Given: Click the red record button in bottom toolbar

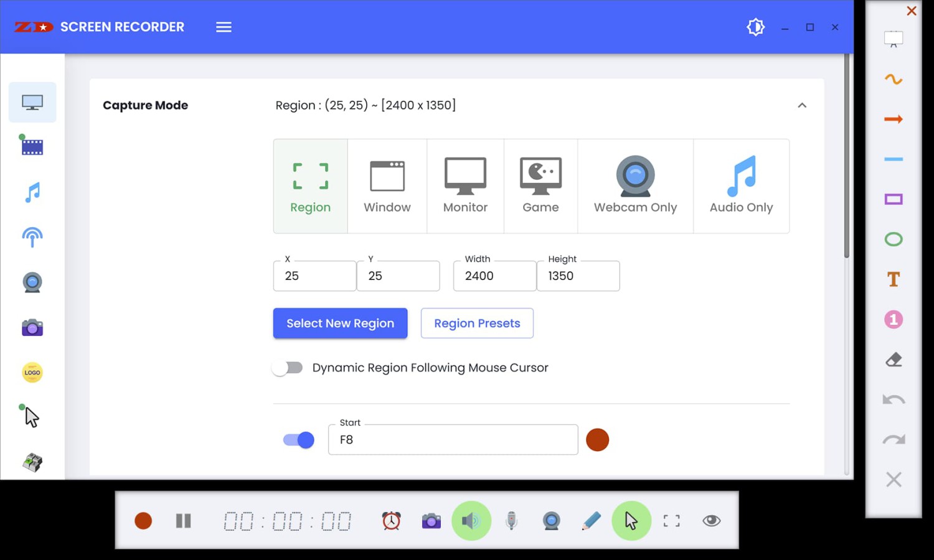Looking at the screenshot, I should [x=143, y=521].
